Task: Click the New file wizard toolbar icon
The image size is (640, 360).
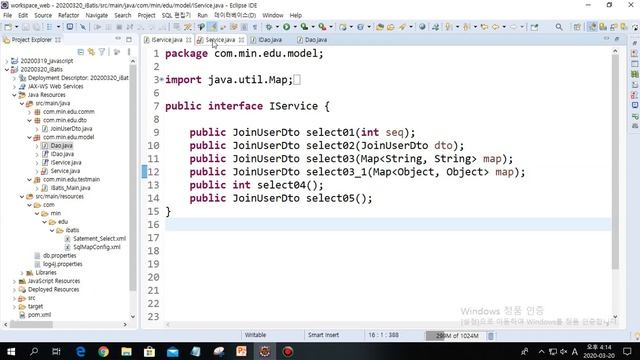Action: (x=8, y=27)
